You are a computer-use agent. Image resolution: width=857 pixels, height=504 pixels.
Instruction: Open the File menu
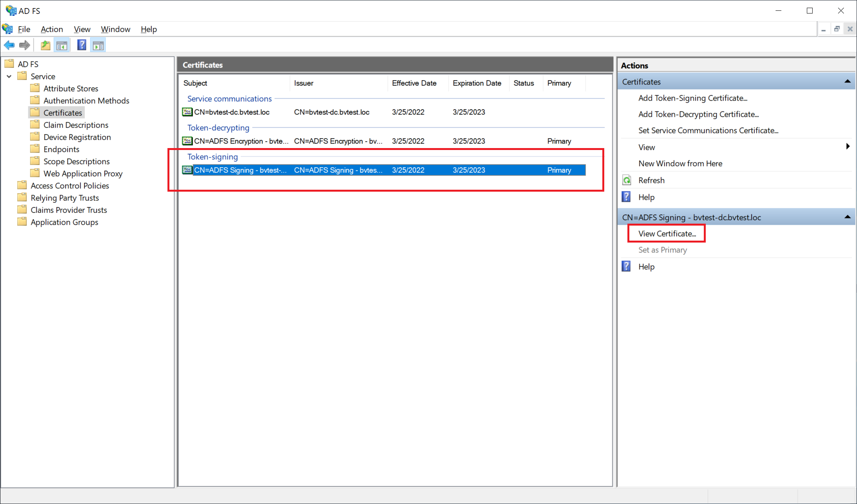click(24, 29)
